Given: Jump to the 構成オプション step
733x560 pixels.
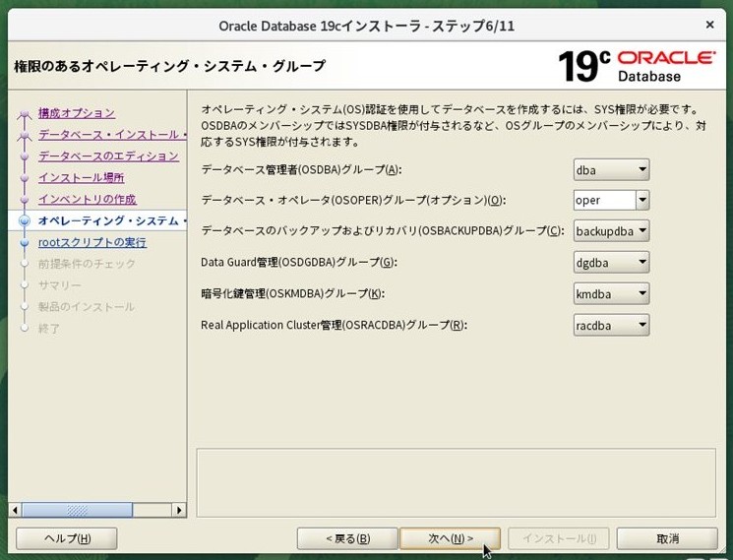Looking at the screenshot, I should pos(77,112).
